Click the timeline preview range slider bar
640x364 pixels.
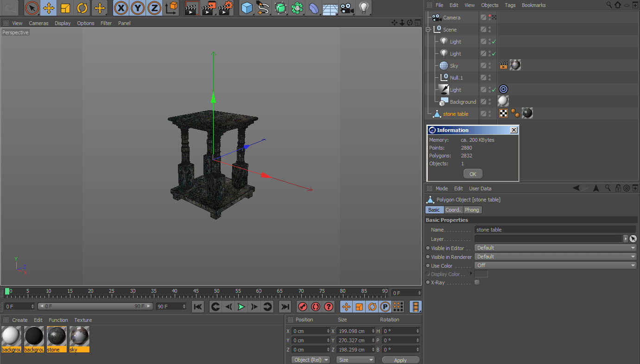[95, 306]
